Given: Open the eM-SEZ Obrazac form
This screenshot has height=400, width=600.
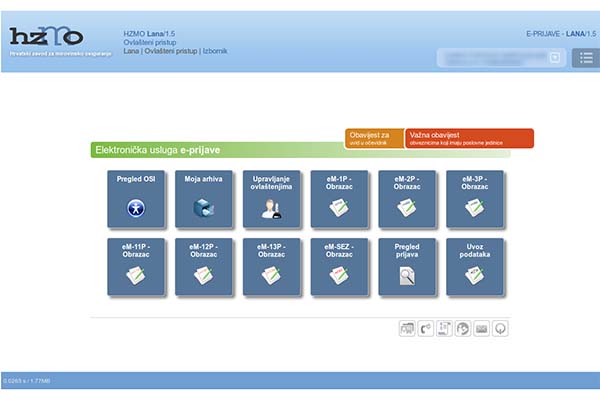Looking at the screenshot, I should [339, 267].
